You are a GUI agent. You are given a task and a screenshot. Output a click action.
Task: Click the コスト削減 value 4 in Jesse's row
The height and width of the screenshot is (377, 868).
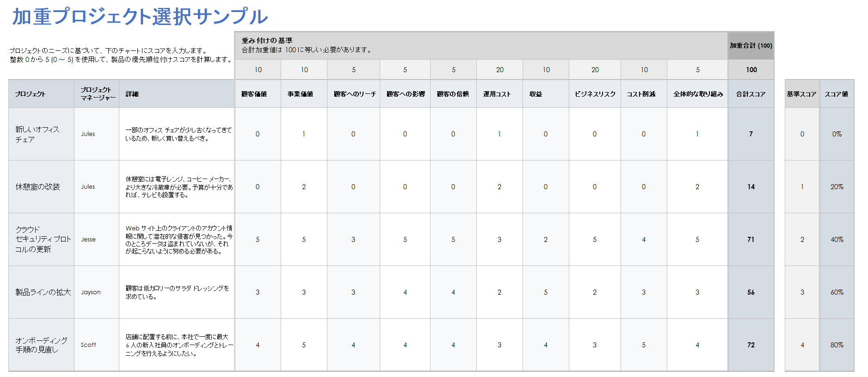point(644,240)
